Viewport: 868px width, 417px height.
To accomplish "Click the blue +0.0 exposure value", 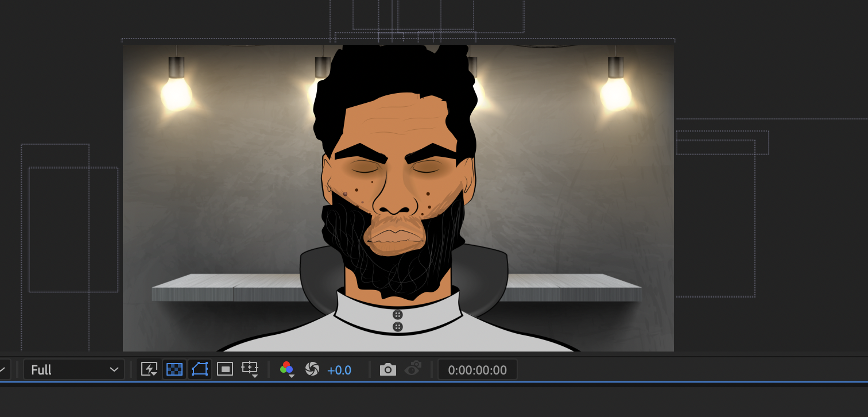I will (339, 369).
